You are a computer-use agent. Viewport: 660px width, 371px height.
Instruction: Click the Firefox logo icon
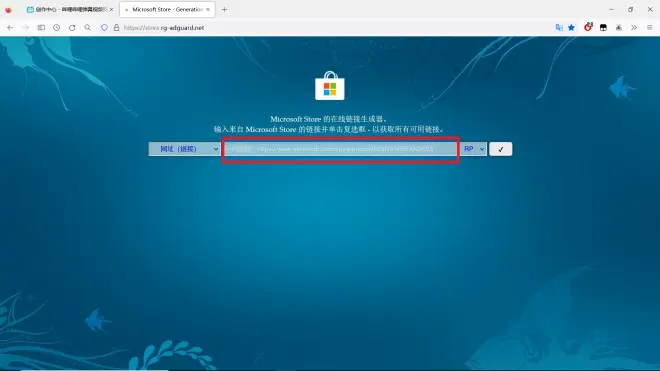point(8,9)
